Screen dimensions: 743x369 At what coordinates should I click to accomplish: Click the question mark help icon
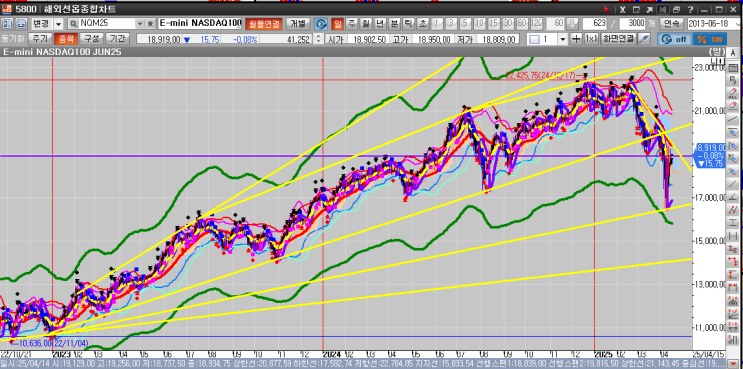690,9
